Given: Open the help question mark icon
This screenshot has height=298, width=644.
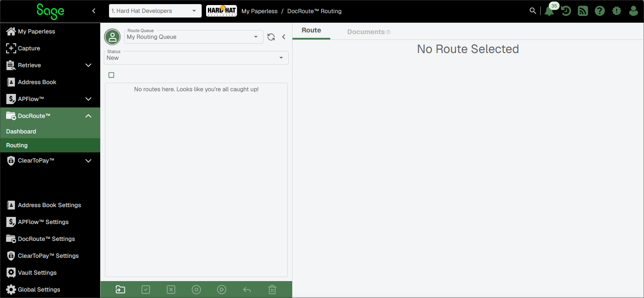Looking at the screenshot, I should click(600, 11).
